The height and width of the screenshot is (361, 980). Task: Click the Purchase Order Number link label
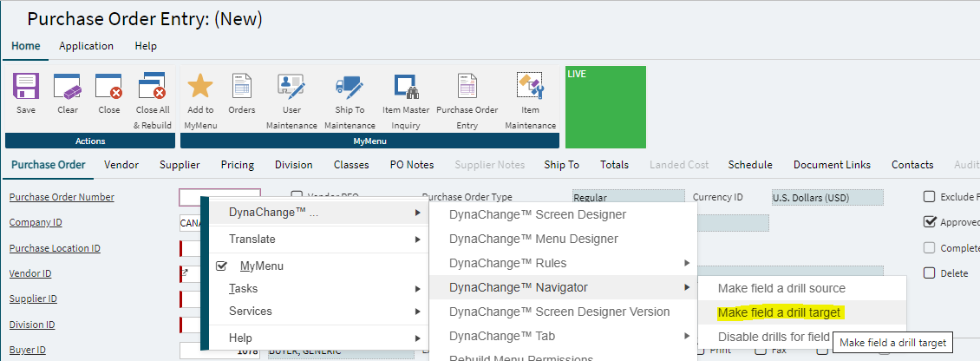click(x=62, y=197)
